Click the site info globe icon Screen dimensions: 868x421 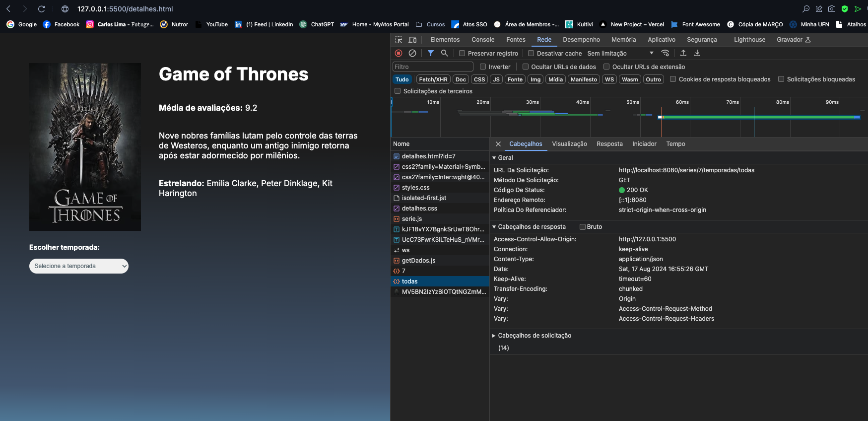(65, 9)
